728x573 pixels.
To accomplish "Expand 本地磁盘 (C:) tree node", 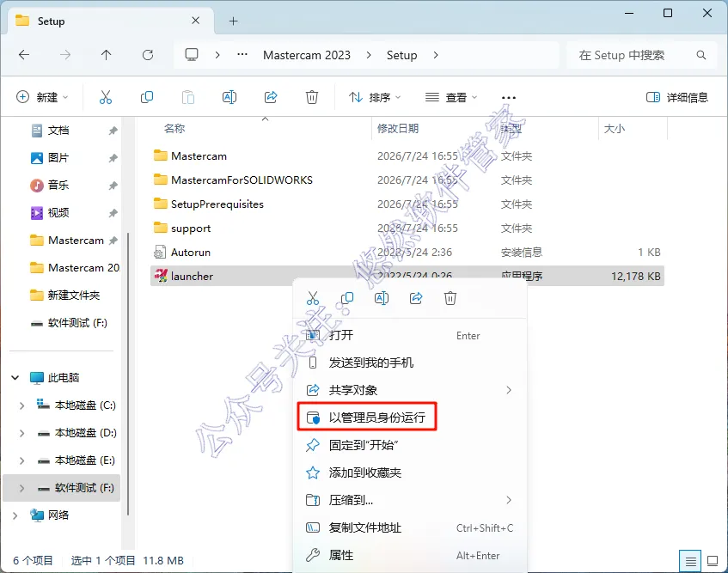I will click(x=21, y=405).
